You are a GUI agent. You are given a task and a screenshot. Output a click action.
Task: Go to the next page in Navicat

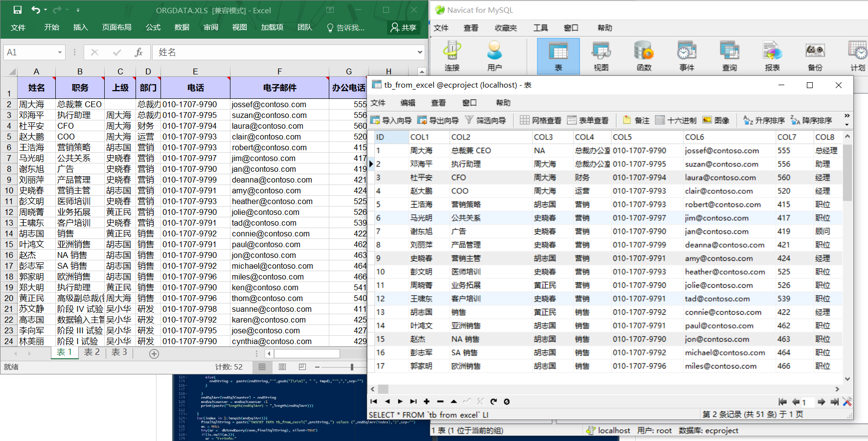[822, 402]
